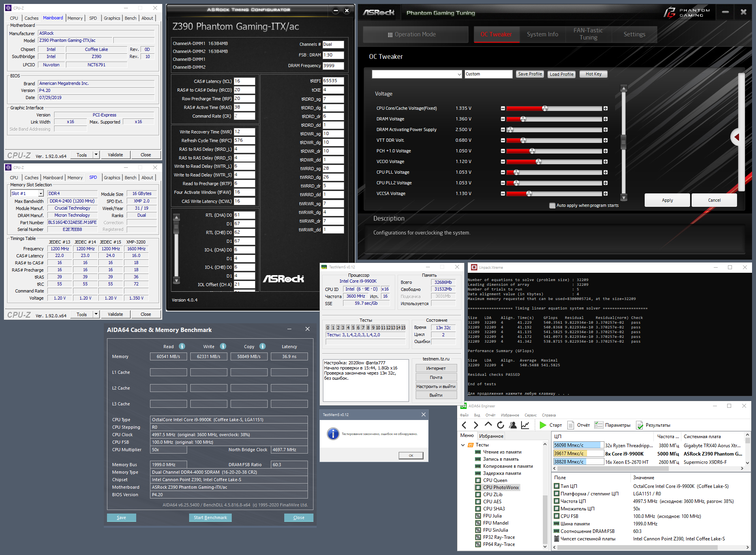
Task: Open the FAN-Tastic Tuning tab
Action: coord(588,34)
